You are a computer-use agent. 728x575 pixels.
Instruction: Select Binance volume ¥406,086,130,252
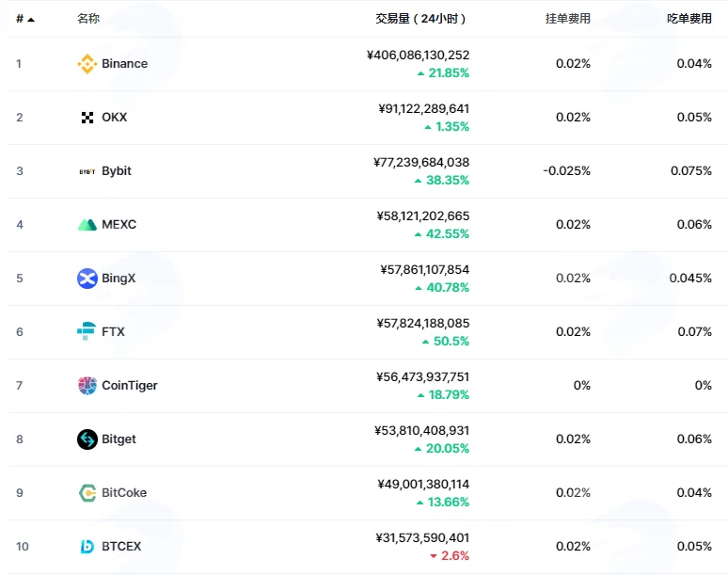418,56
